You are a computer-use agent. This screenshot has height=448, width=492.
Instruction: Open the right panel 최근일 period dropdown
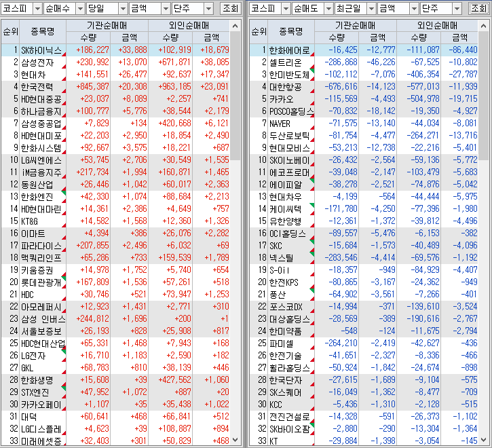pyautogui.click(x=371, y=8)
